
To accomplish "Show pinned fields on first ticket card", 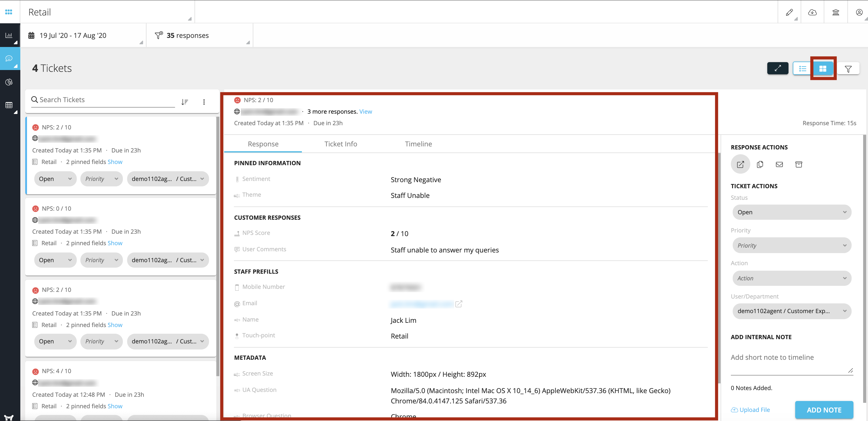I will click(x=115, y=162).
